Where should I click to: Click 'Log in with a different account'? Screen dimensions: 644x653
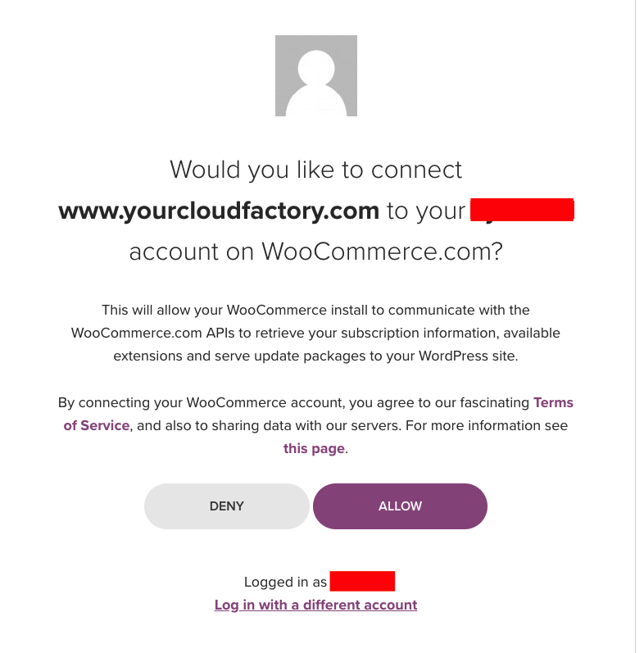tap(315, 605)
